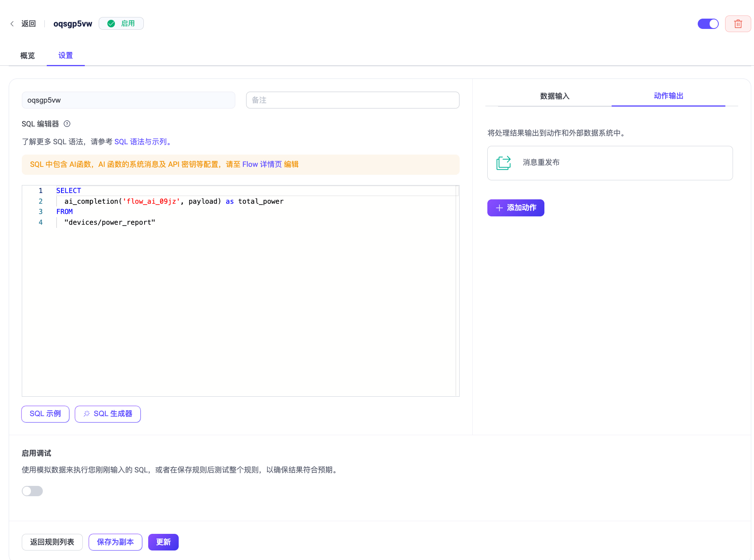Click the rule name oqsgp5vw field
This screenshot has height=560, width=754.
(x=128, y=100)
